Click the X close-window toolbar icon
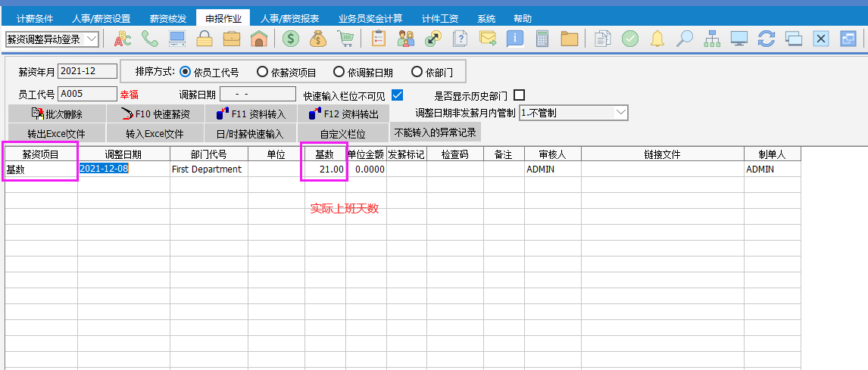The width and height of the screenshot is (868, 370). (x=820, y=39)
